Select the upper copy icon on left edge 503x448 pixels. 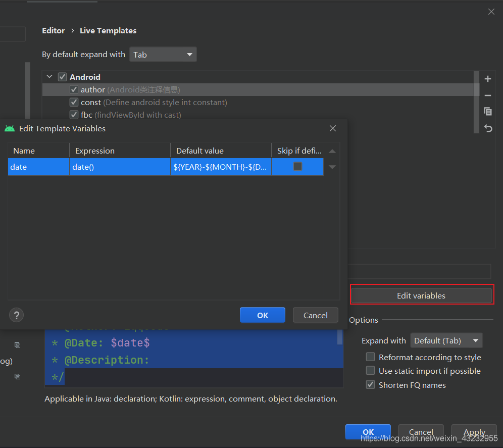point(17,344)
